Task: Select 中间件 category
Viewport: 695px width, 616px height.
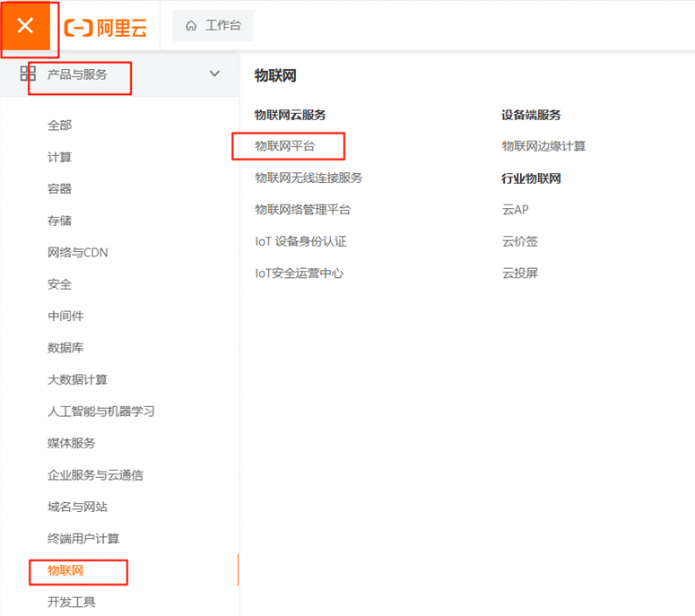Action: point(65,316)
